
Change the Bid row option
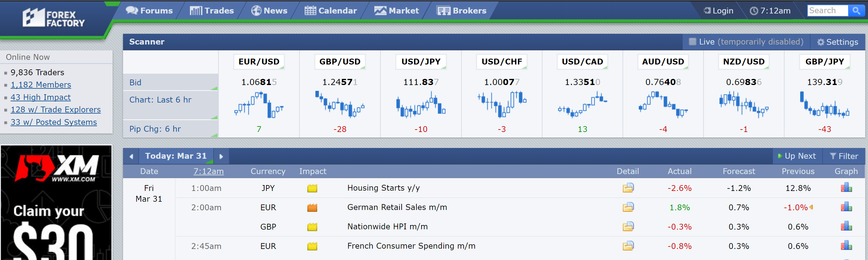[171, 82]
